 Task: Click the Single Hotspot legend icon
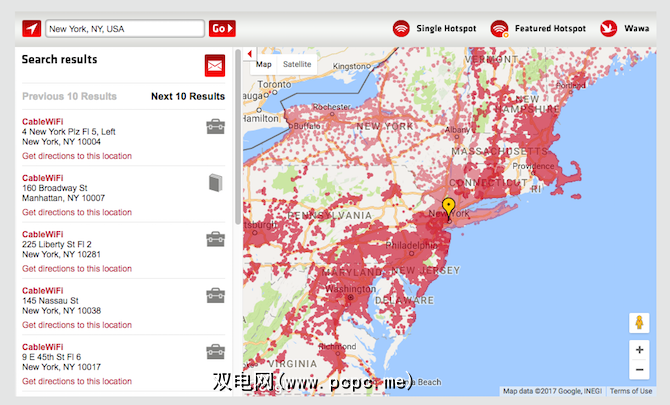[x=401, y=29]
